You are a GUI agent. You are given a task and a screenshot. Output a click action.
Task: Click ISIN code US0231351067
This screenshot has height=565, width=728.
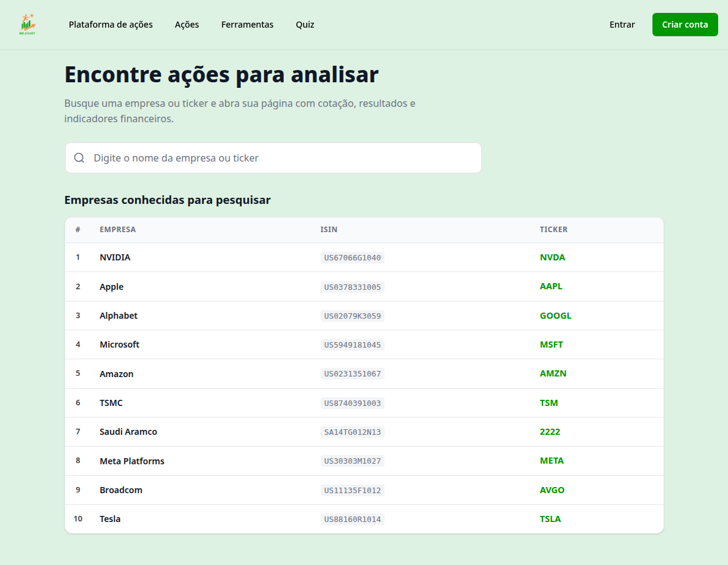click(353, 374)
